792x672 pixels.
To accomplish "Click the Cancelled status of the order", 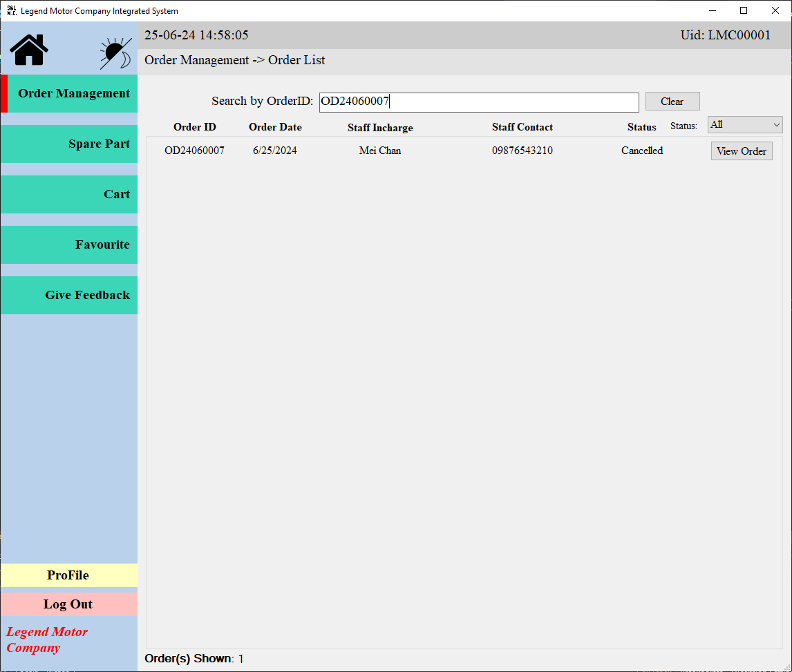I will pyautogui.click(x=641, y=151).
